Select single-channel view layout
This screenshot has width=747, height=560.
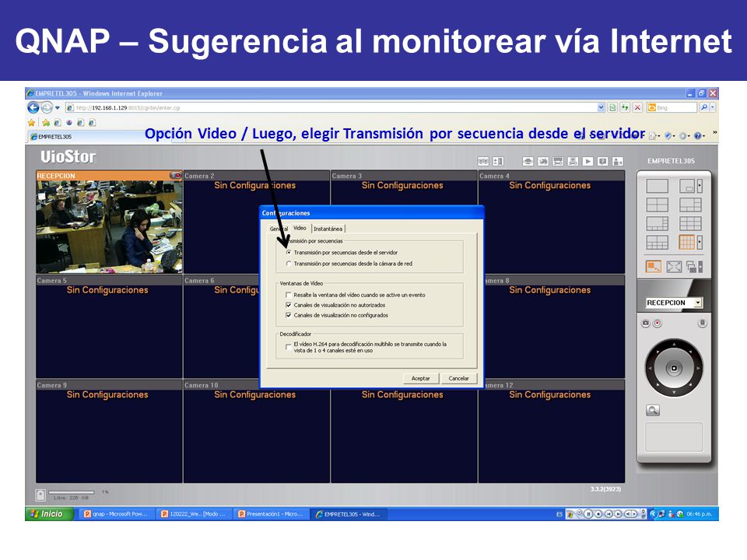[657, 186]
